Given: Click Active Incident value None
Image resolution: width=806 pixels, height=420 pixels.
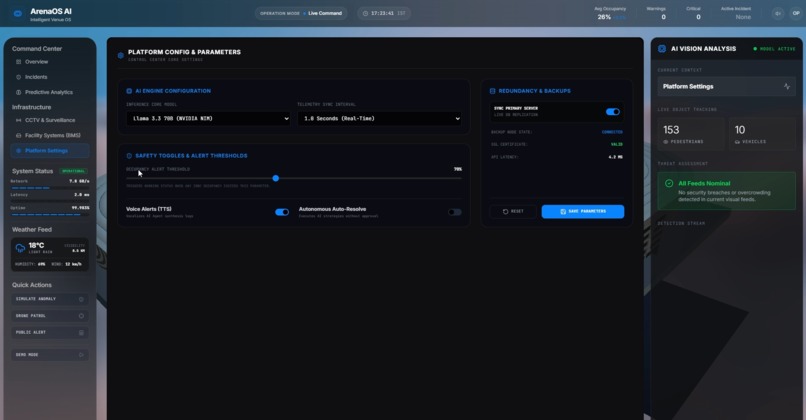Looking at the screenshot, I should [743, 17].
